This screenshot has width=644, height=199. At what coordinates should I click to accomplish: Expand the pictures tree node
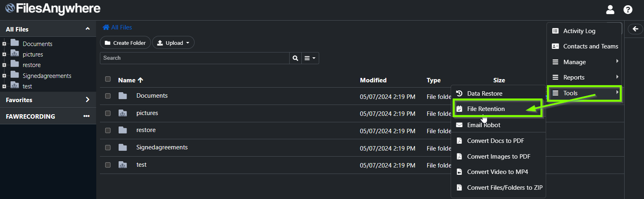pyautogui.click(x=4, y=54)
